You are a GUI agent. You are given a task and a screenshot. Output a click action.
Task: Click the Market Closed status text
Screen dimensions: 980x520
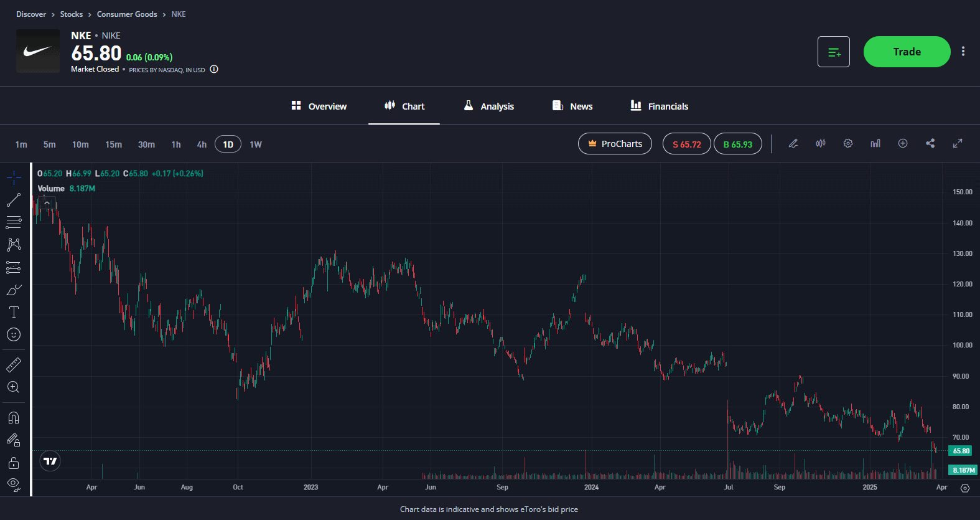(95, 69)
